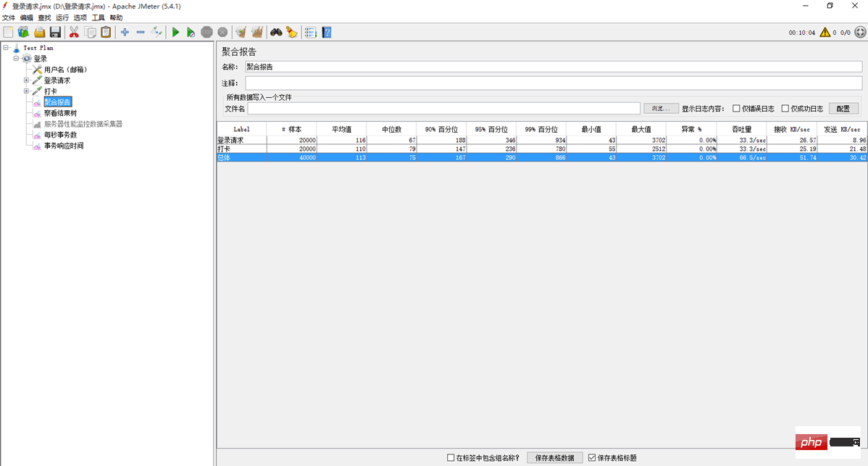868x466 pixels.
Task: Open the 选项 menu
Action: (79, 17)
